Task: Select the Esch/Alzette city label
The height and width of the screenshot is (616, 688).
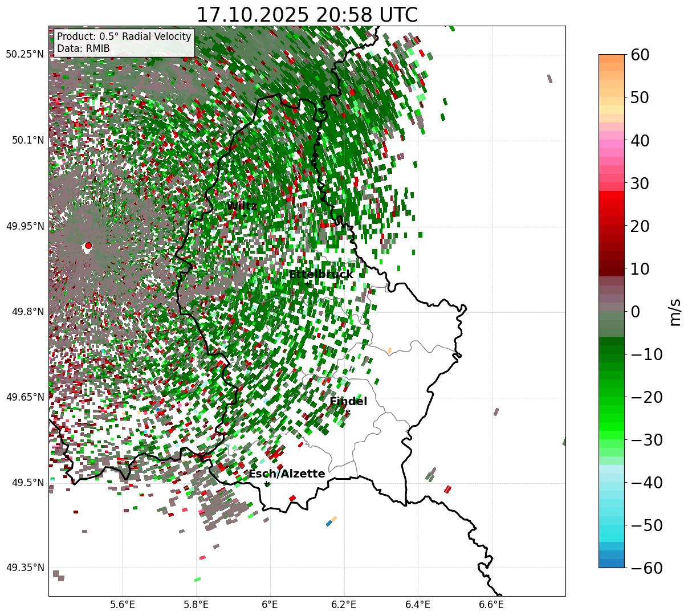Action: [287, 474]
